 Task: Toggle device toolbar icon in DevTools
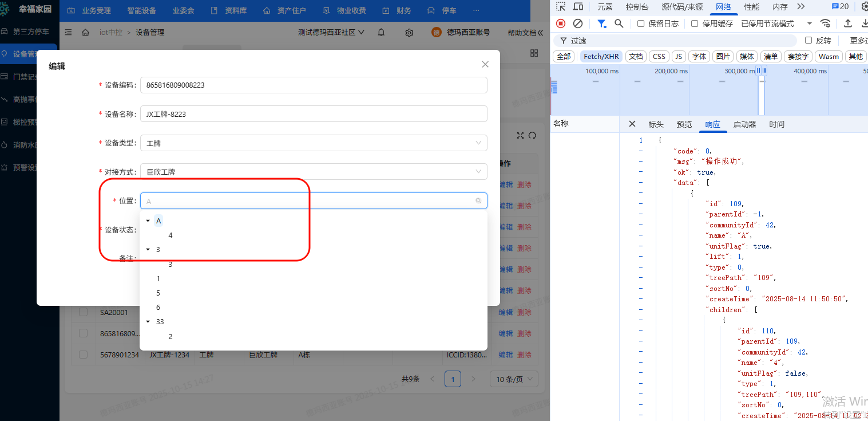coord(578,7)
